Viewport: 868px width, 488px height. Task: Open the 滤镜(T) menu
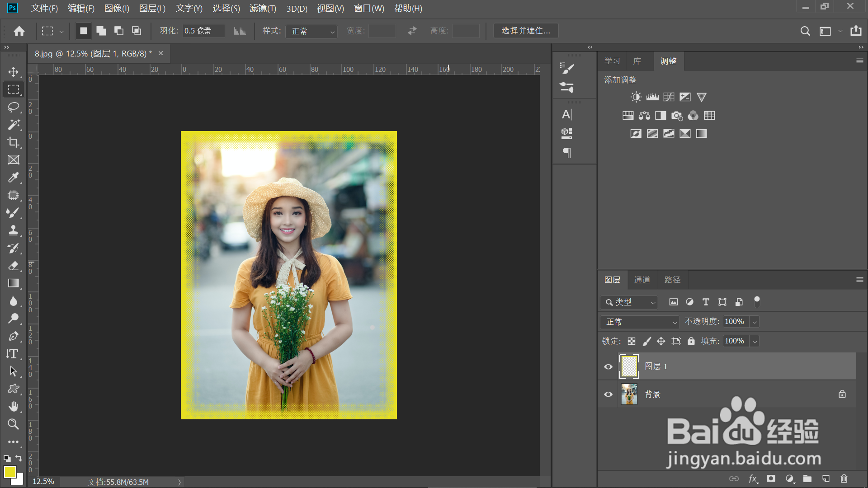[x=263, y=9]
